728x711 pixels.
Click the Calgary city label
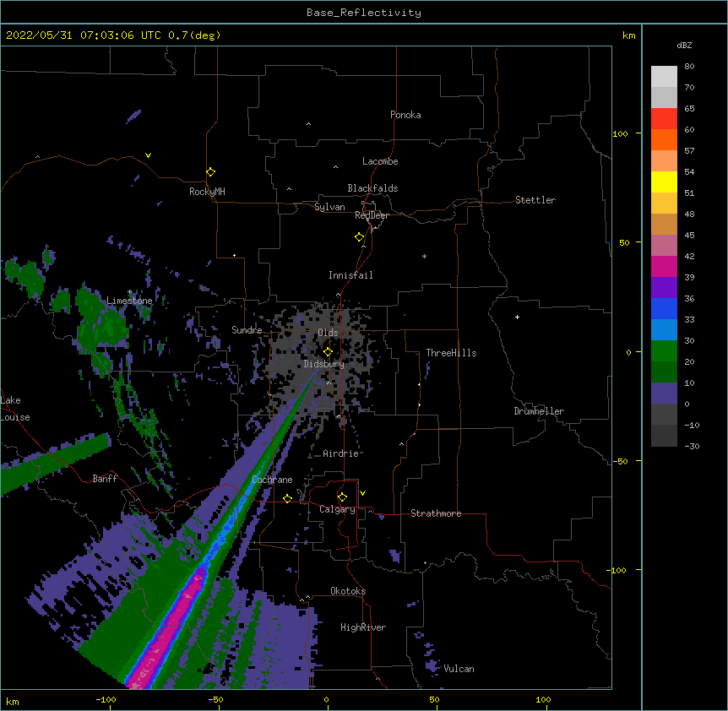click(337, 509)
